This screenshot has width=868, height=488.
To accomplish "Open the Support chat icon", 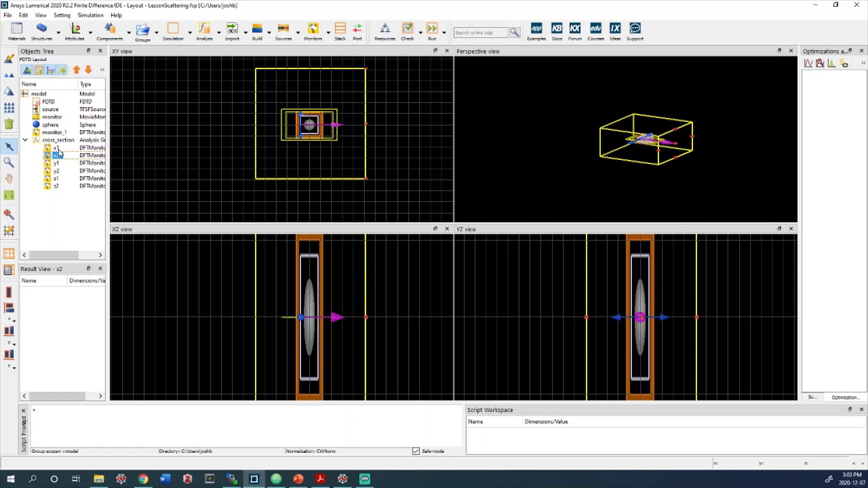I will 635,28.
